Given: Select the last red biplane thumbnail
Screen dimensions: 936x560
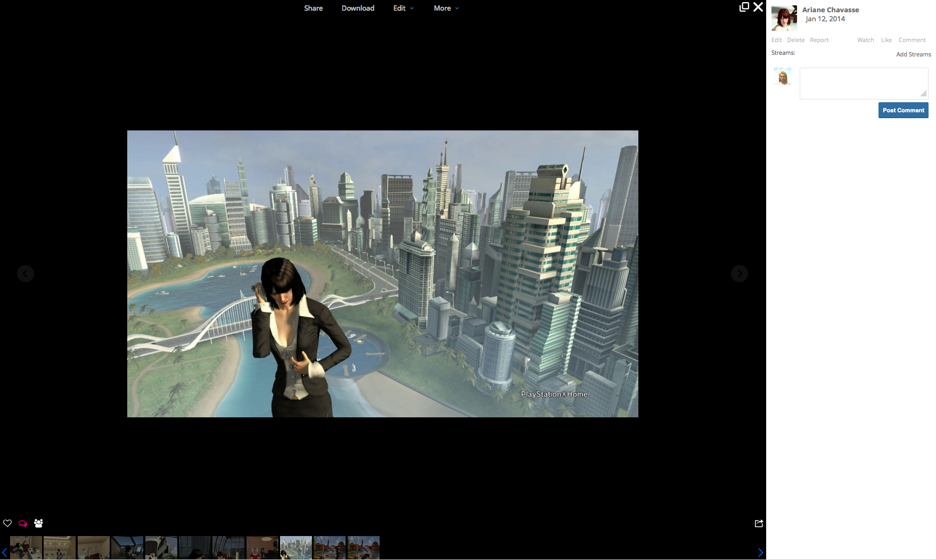Looking at the screenshot, I should coord(364,547).
